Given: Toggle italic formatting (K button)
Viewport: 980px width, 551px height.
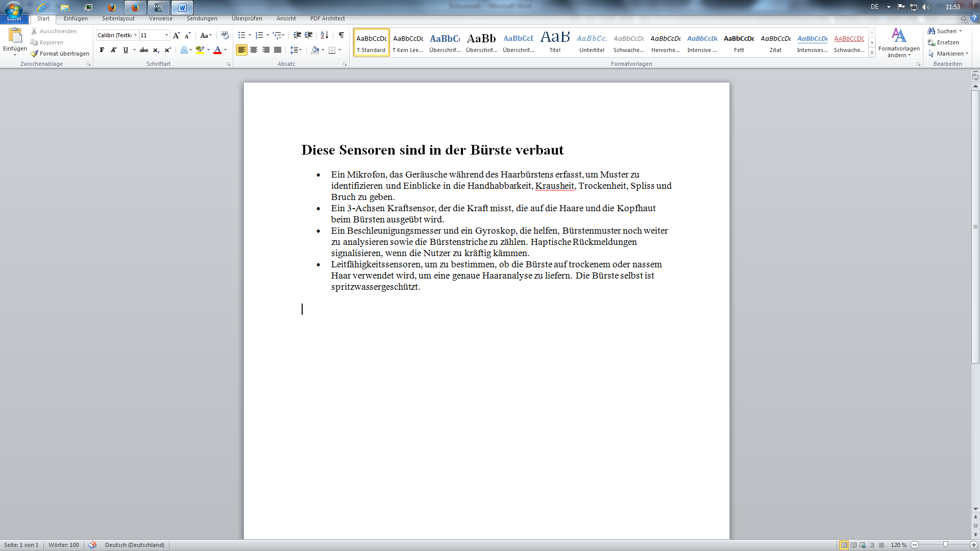Looking at the screenshot, I should 113,50.
